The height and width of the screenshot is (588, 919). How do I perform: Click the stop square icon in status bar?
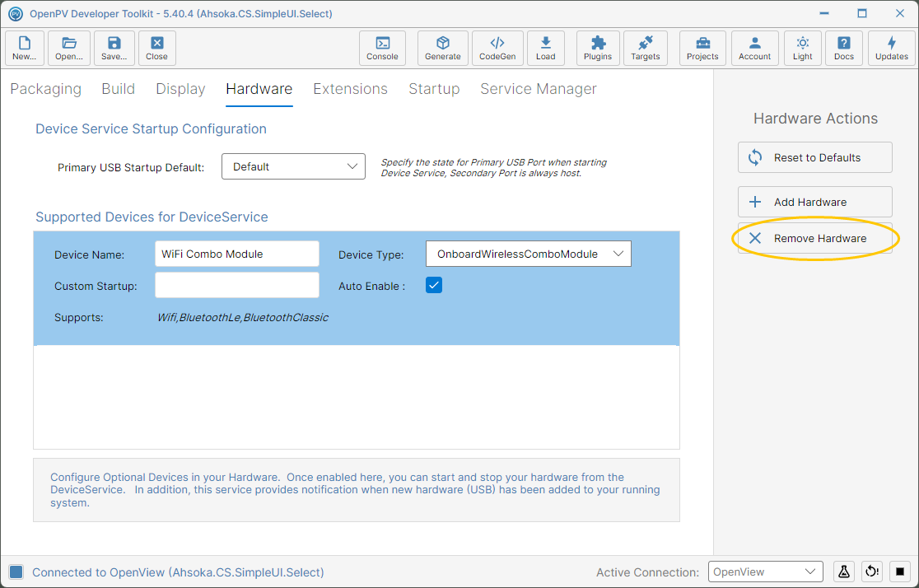click(x=900, y=572)
